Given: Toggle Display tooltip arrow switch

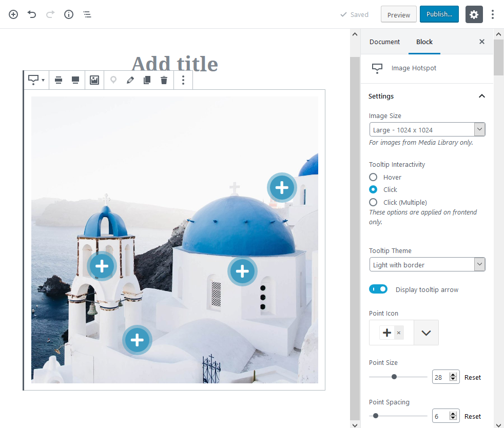Looking at the screenshot, I should click(x=378, y=289).
